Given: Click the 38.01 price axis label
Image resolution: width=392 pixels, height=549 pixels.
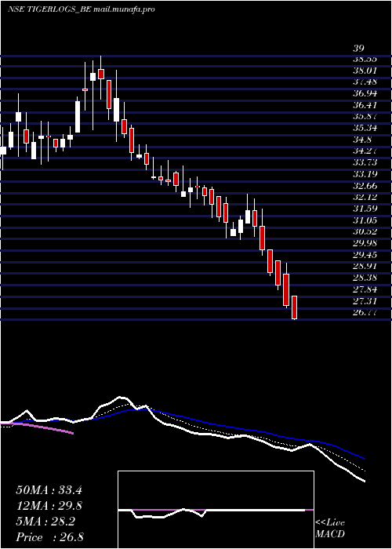Looking at the screenshot, I should (x=365, y=71).
